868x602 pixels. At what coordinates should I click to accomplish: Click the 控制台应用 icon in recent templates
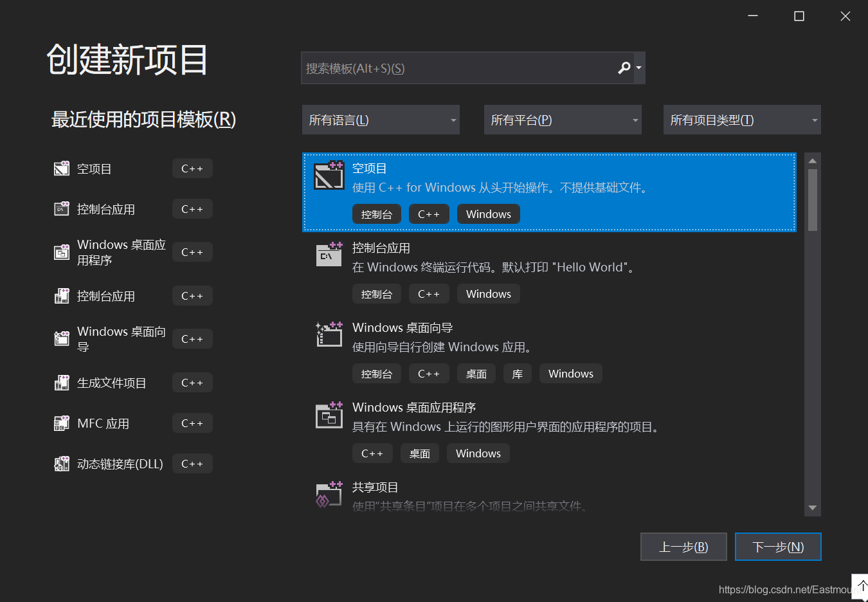click(x=62, y=208)
